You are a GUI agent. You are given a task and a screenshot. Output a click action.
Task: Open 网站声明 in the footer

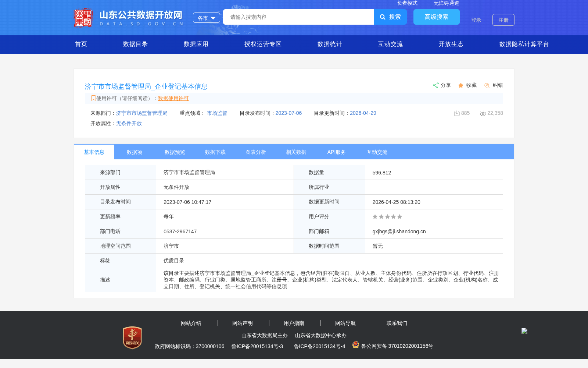pos(243,323)
